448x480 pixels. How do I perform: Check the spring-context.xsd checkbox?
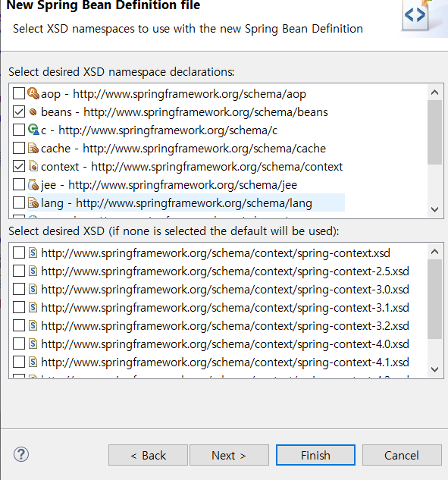point(19,253)
